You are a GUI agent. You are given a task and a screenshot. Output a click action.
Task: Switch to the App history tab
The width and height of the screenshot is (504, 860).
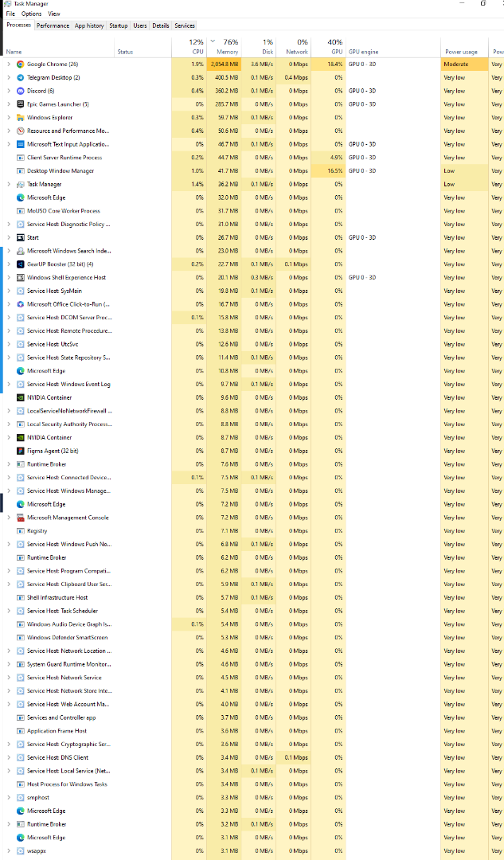pos(89,25)
